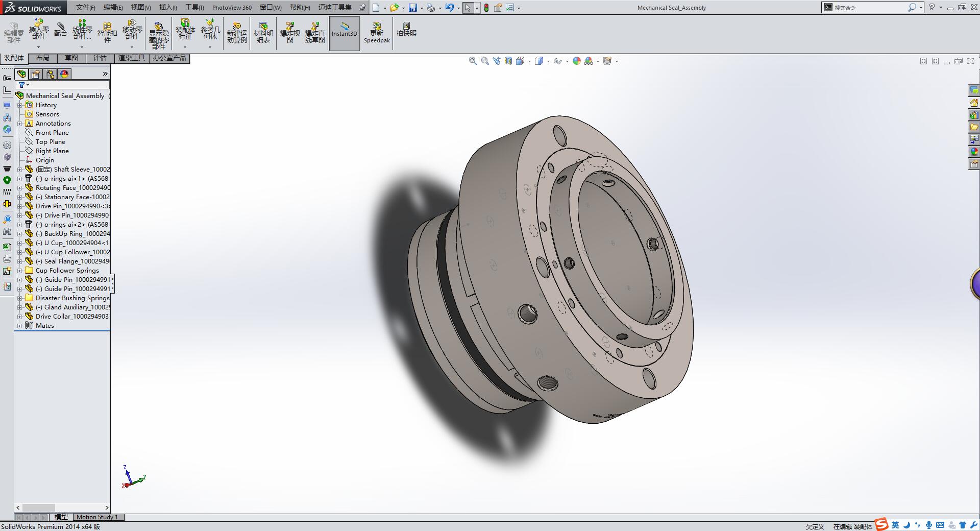Click Bill of Materials (材料明细表) tool
980x531 pixels.
pyautogui.click(x=263, y=33)
